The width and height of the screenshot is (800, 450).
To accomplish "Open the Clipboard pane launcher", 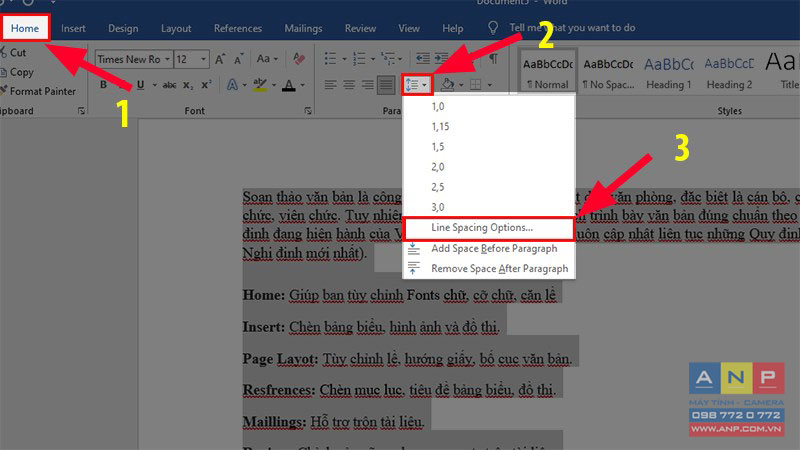I will click(x=81, y=111).
